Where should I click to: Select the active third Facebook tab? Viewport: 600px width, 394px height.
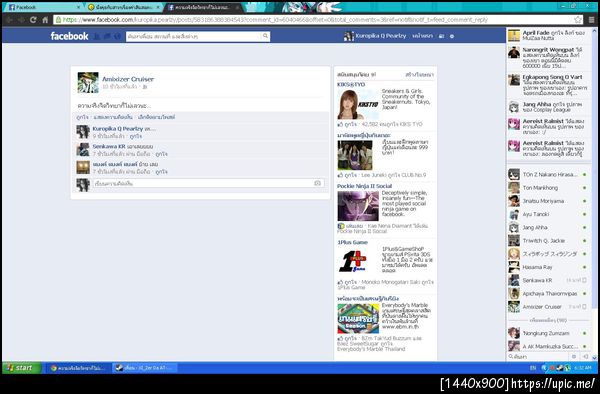pos(203,7)
